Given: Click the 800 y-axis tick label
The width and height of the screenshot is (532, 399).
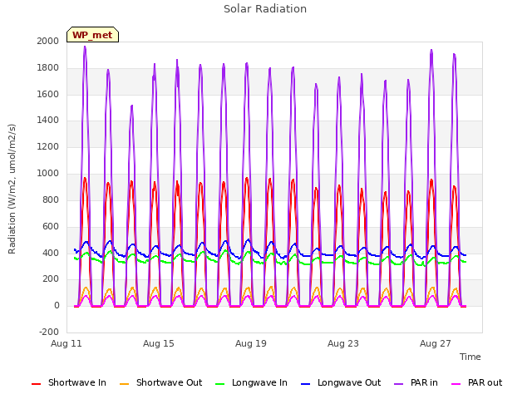Looking at the screenshot, I should pos(51,199).
